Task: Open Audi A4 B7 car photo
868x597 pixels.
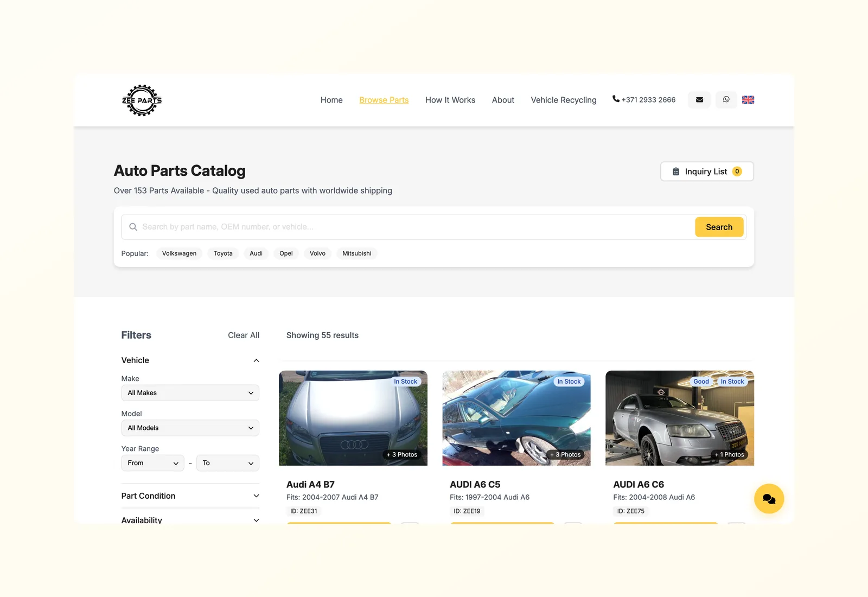Action: tap(353, 418)
